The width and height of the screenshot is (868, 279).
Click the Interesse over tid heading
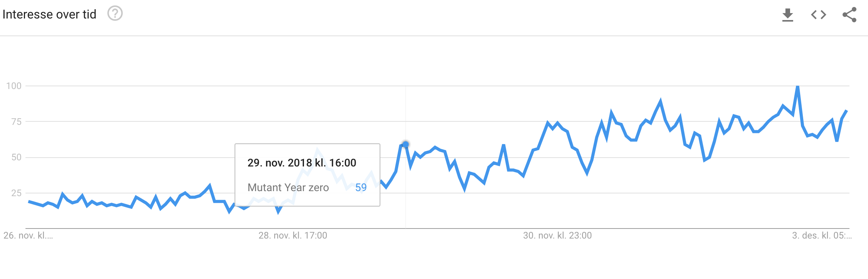49,14
